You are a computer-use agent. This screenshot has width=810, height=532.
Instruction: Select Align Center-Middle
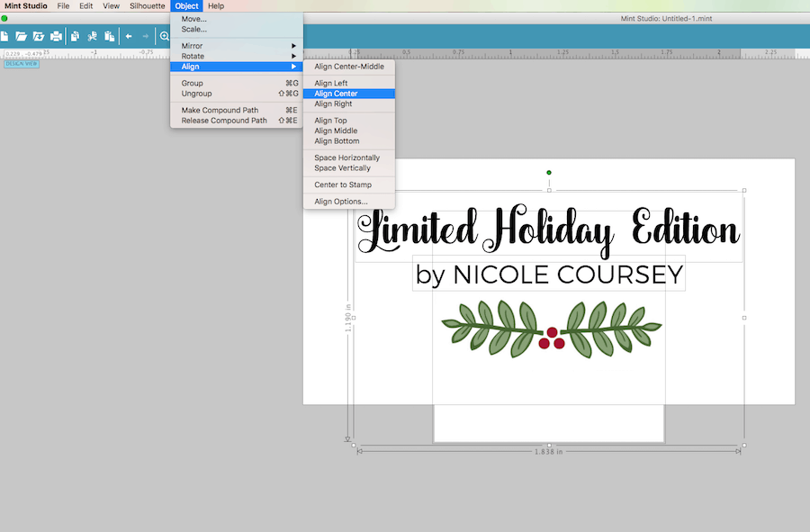349,67
